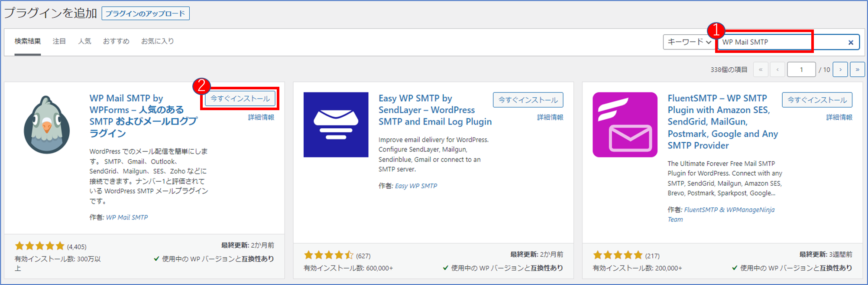Screen dimensions: 868x285
Task: Switch to the 注目 tab
Action: point(59,41)
